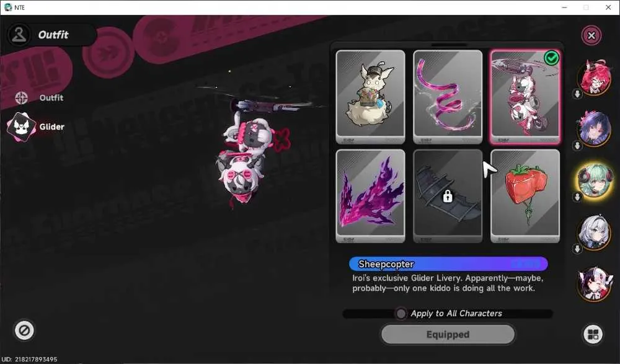Click the NTE app icon in title bar
The width and height of the screenshot is (620, 364).
[8, 7]
